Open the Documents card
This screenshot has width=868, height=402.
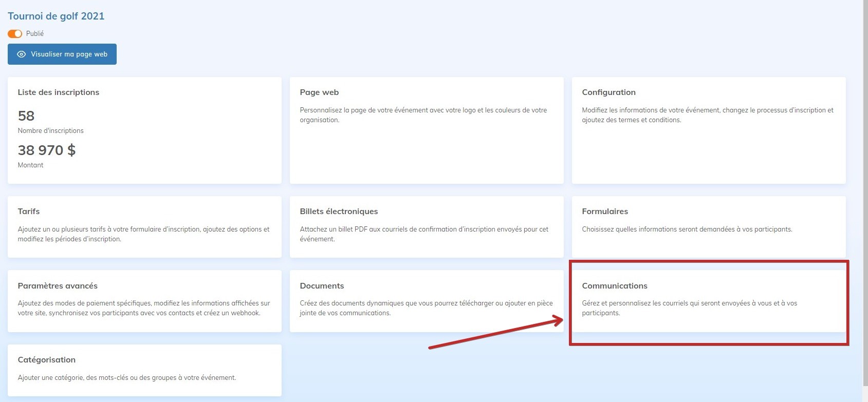(427, 301)
